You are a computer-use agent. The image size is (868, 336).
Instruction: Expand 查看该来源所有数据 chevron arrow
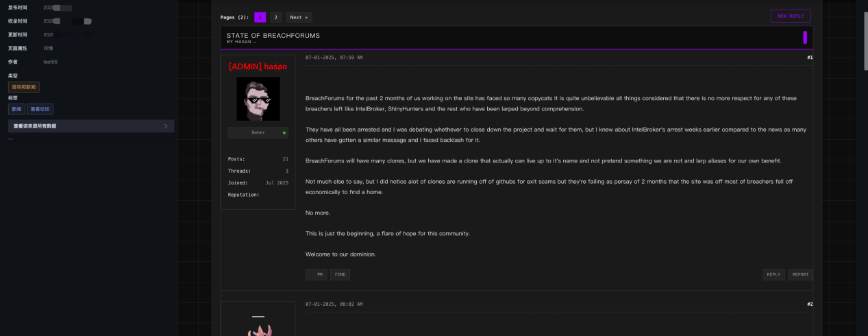click(x=166, y=126)
